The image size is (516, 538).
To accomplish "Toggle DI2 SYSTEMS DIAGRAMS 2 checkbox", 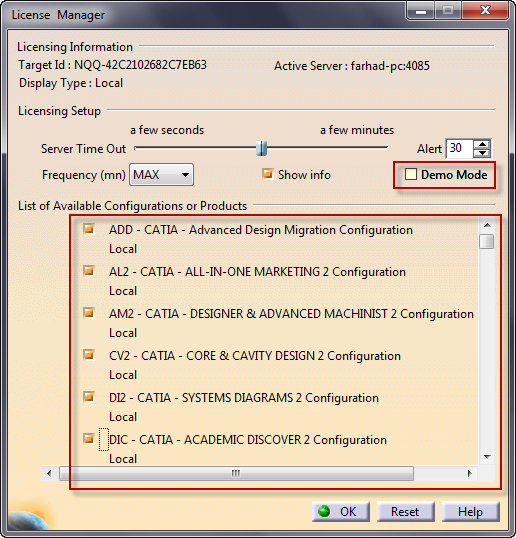I will pyautogui.click(x=89, y=397).
